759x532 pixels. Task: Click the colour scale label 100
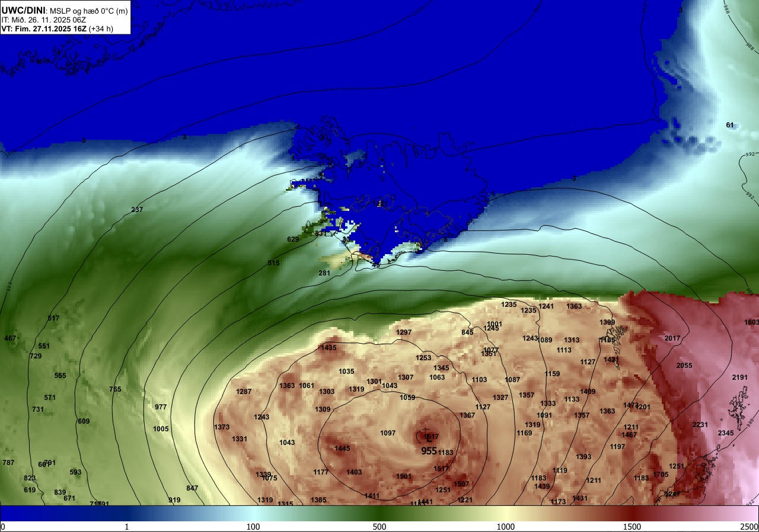(x=253, y=527)
